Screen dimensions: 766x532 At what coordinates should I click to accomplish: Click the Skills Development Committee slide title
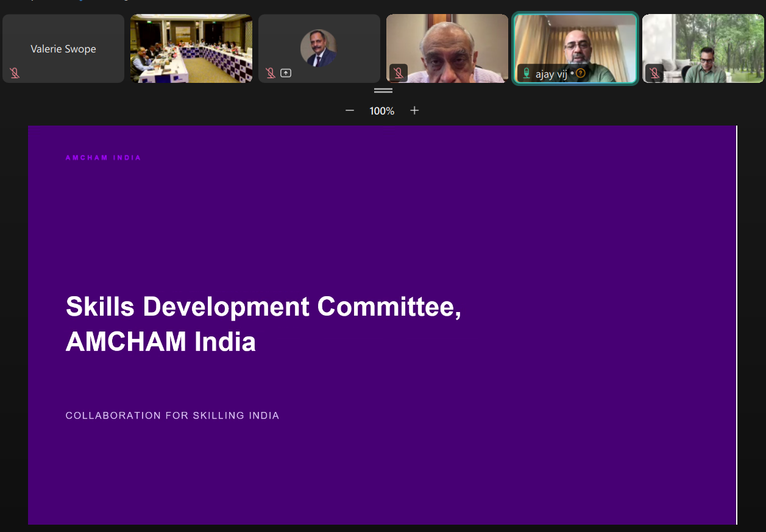(263, 324)
